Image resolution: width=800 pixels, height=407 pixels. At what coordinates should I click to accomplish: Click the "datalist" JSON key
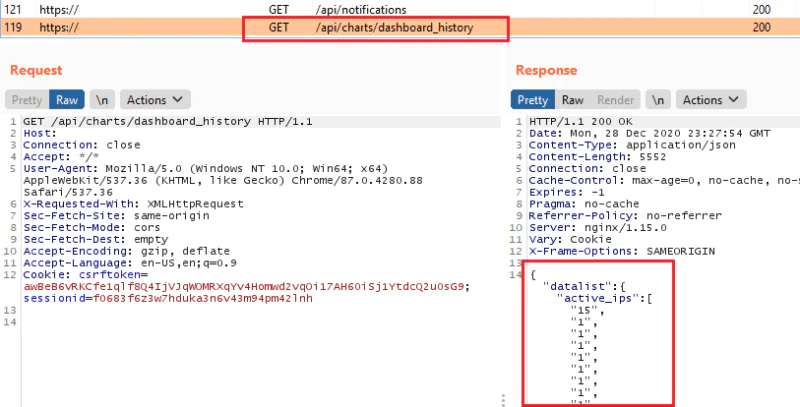pos(577,287)
